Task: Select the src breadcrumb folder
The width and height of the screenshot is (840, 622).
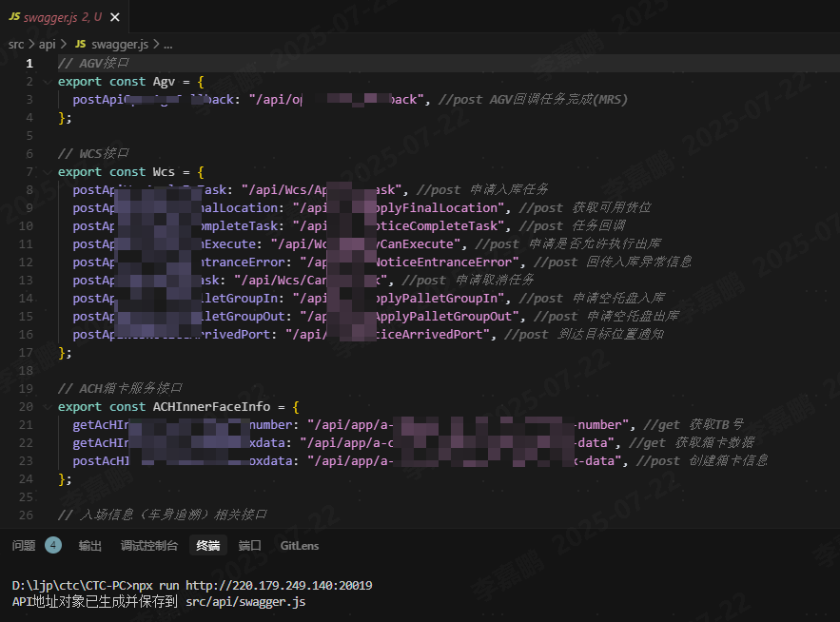Action: [16, 44]
